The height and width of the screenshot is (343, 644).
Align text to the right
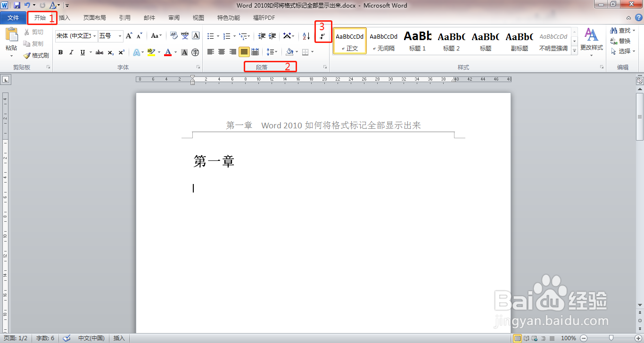[232, 52]
